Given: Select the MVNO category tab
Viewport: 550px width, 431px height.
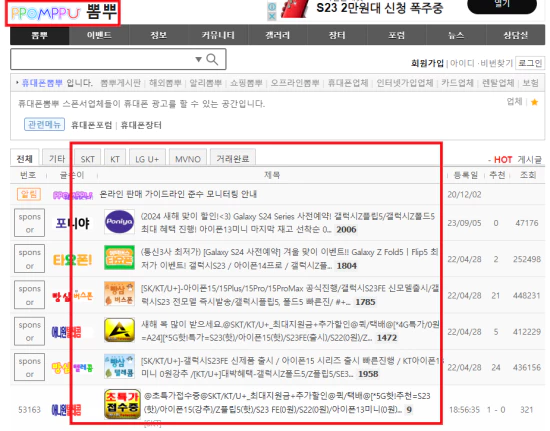Looking at the screenshot, I should click(x=188, y=158).
